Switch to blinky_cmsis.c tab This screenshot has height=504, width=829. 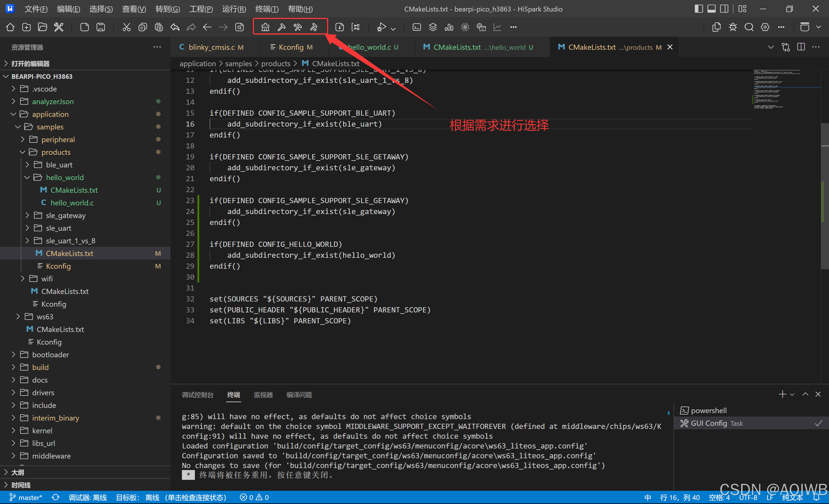coord(211,47)
